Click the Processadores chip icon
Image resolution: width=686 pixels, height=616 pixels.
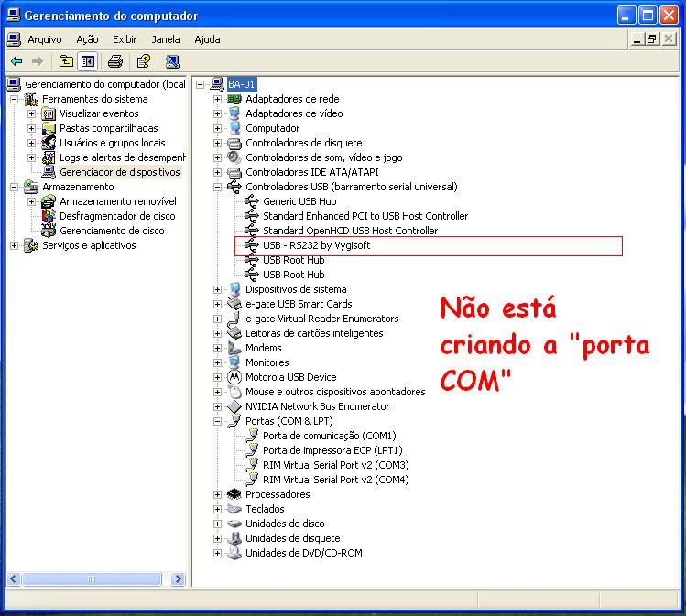pyautogui.click(x=234, y=494)
